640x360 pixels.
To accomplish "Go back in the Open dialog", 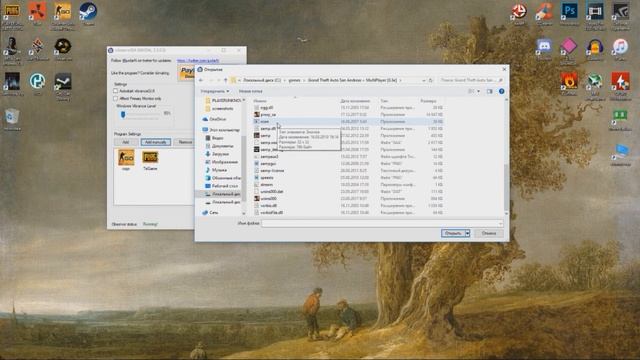I will pos(201,80).
